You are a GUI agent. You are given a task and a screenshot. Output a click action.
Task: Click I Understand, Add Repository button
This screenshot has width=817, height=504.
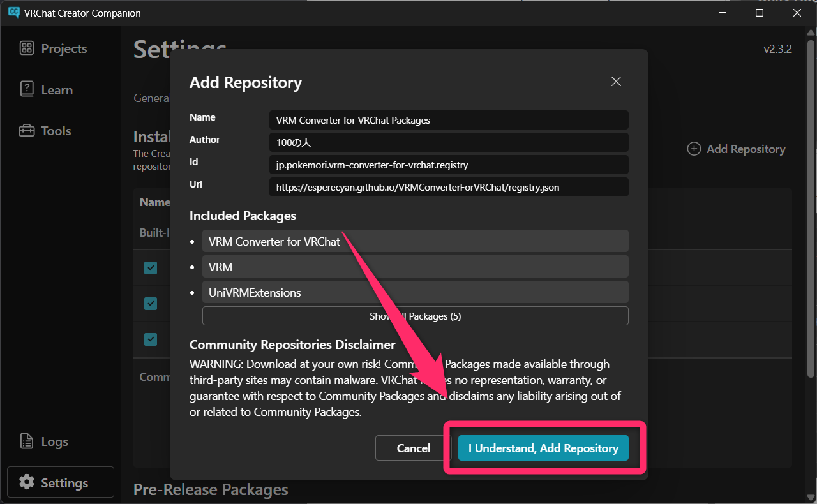tap(543, 448)
